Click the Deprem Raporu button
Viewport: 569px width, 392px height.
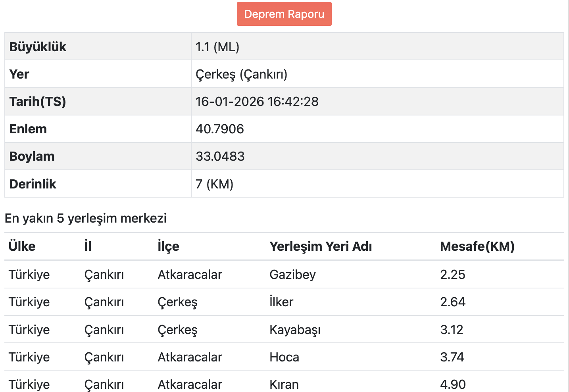[284, 14]
